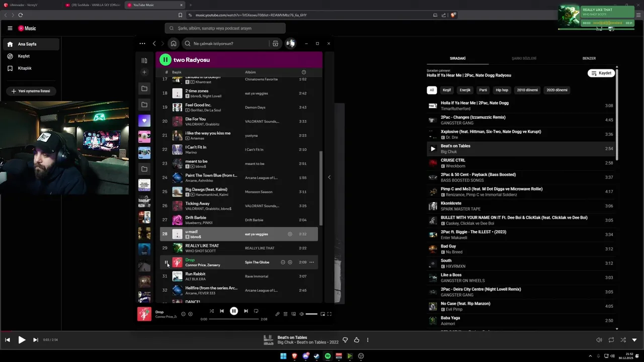The image size is (644, 362).
Task: Enter Spotify full screen view
Action: (x=329, y=314)
